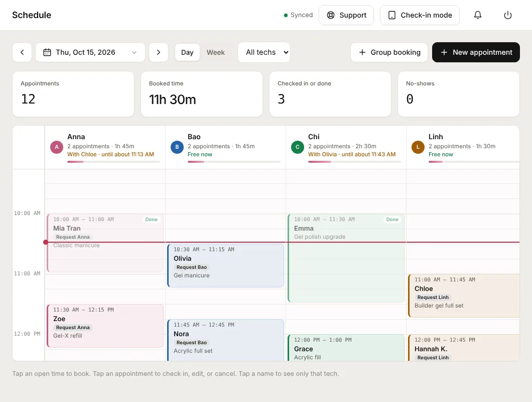This screenshot has height=402, width=532.
Task: Open Chloe's Builder gel full set appointment
Action: (x=464, y=295)
